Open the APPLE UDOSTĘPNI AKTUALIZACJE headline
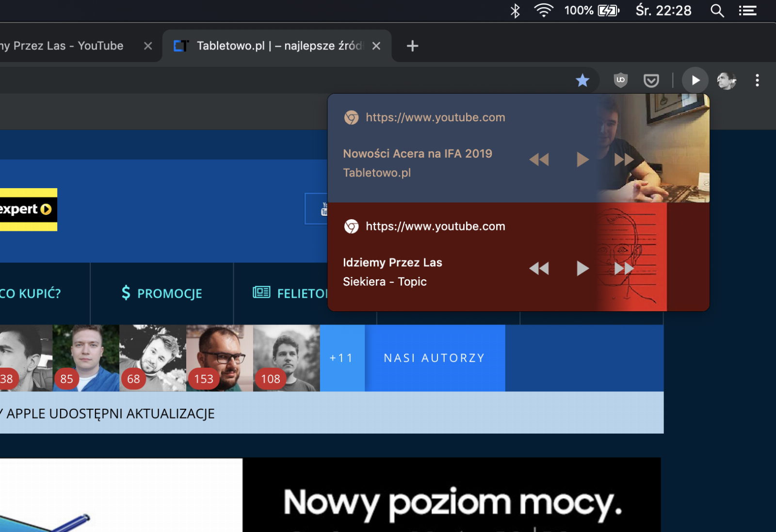Viewport: 776px width, 532px height. click(x=107, y=414)
